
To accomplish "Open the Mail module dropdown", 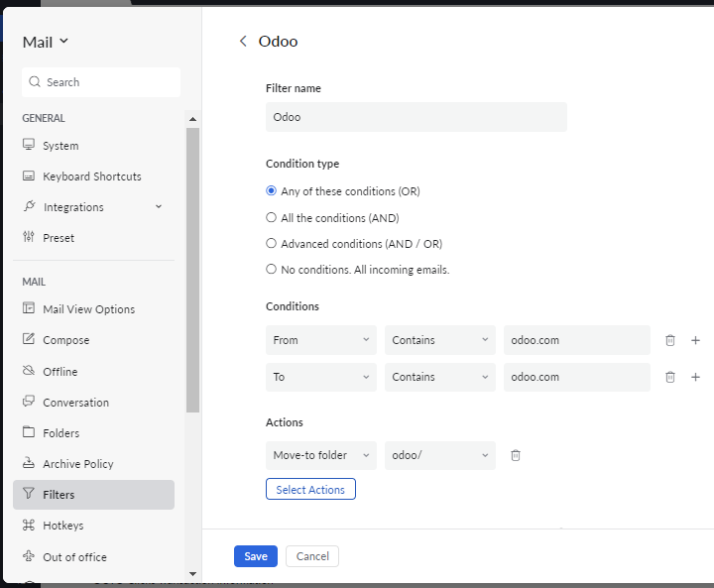I will point(46,42).
